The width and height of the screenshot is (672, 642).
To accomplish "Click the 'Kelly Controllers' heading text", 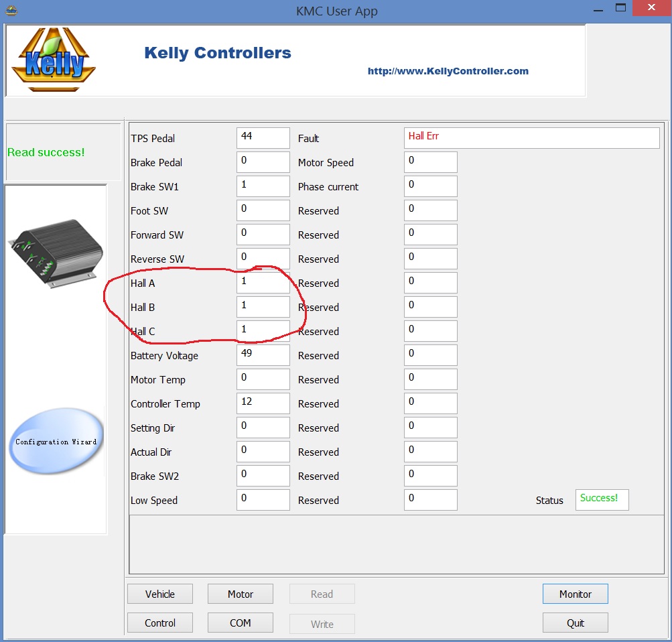I will click(218, 53).
